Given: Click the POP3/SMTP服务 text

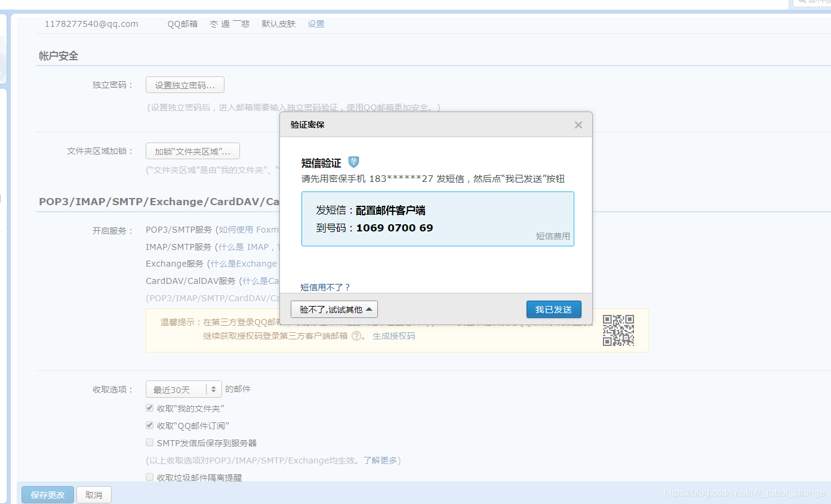Looking at the screenshot, I should click(178, 230).
